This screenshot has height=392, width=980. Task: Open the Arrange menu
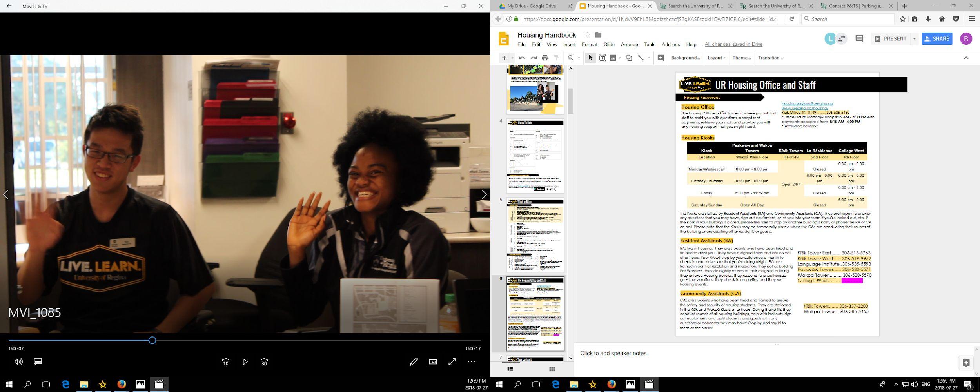pos(629,45)
